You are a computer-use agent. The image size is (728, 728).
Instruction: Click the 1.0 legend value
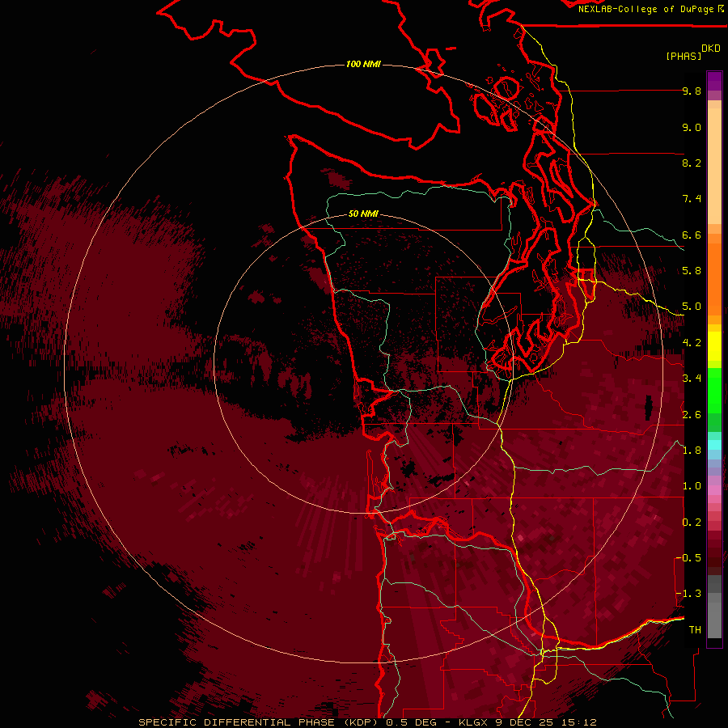[x=692, y=486]
